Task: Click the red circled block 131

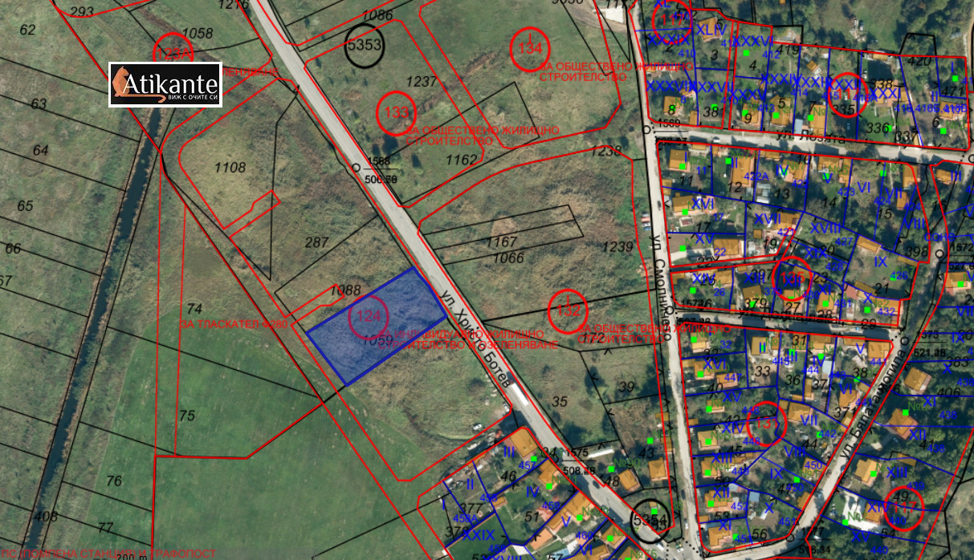Action: [767, 423]
